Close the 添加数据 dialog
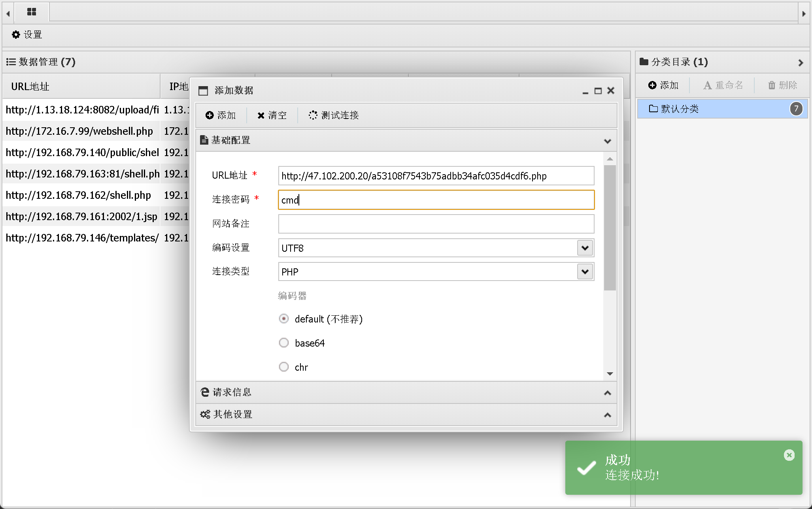Screen dimensions: 812x509 tap(611, 90)
